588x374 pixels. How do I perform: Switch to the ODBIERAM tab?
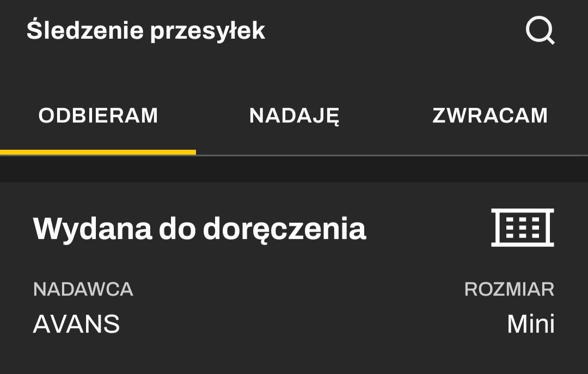[x=98, y=115]
